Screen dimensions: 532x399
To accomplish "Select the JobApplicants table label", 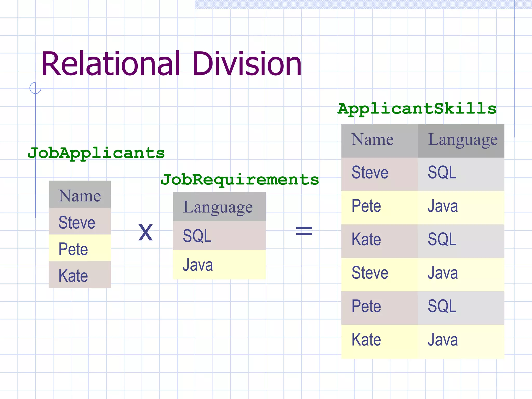I will 96,153.
